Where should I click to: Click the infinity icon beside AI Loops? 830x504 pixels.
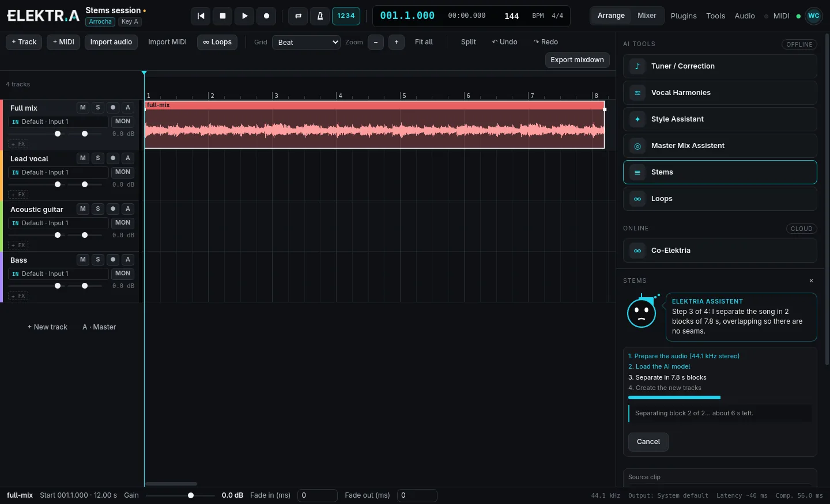click(637, 199)
